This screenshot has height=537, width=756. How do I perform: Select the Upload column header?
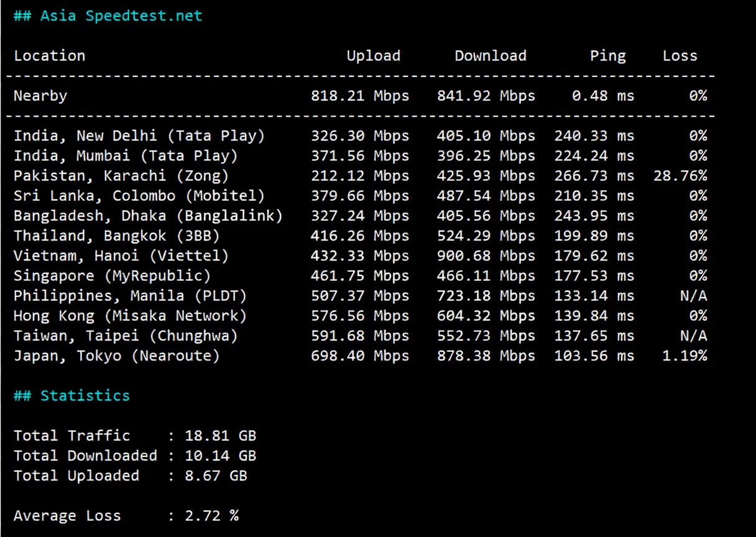[x=373, y=55]
